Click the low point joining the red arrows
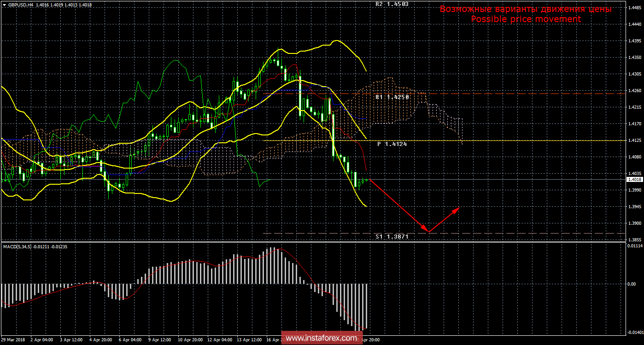This screenshot has width=644, height=345. click(x=428, y=231)
